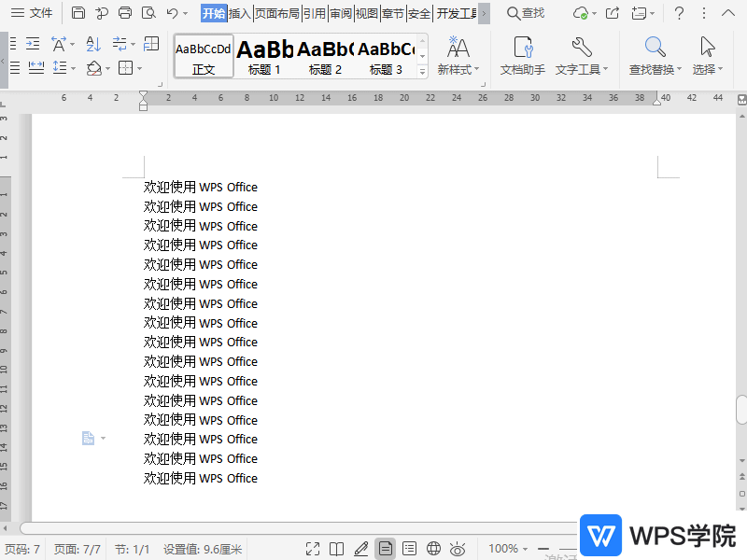This screenshot has width=747, height=560.
Task: Open Print Preview
Action: (148, 13)
